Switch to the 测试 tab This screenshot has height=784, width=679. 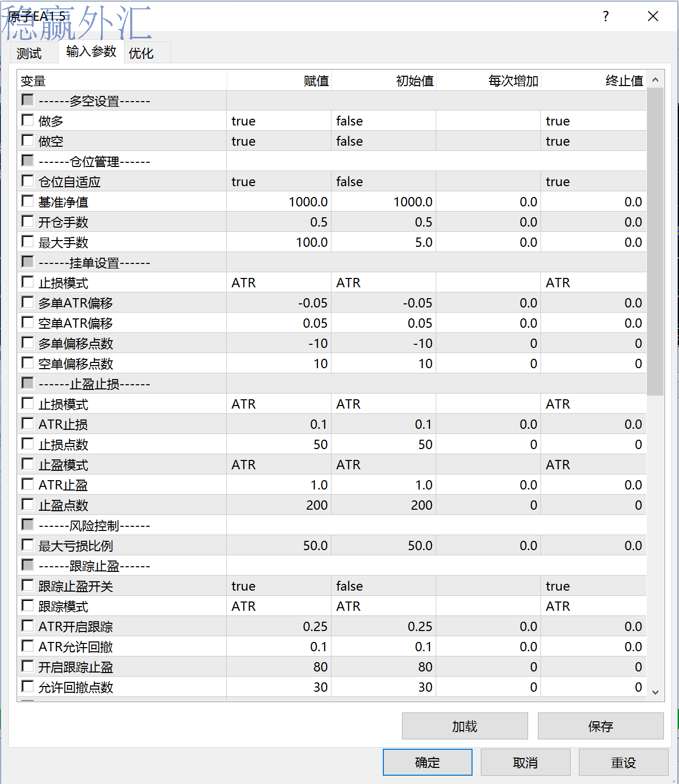click(x=29, y=53)
